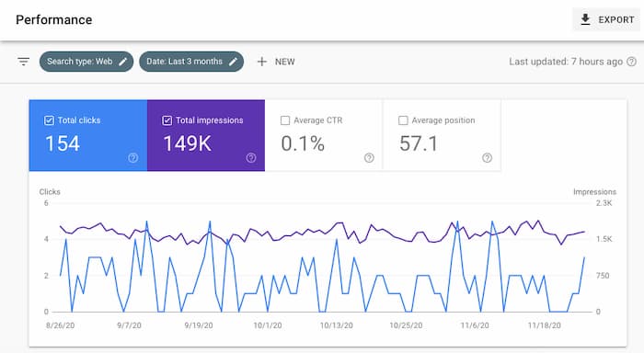Enable the Average position checkbox
644x353 pixels.
pyautogui.click(x=403, y=120)
